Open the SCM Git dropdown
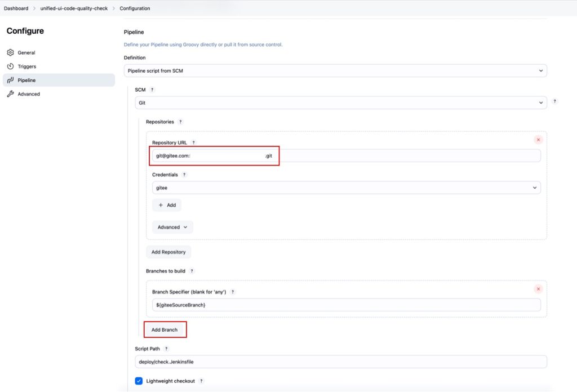Screen dimensions: 577x392 pos(340,103)
